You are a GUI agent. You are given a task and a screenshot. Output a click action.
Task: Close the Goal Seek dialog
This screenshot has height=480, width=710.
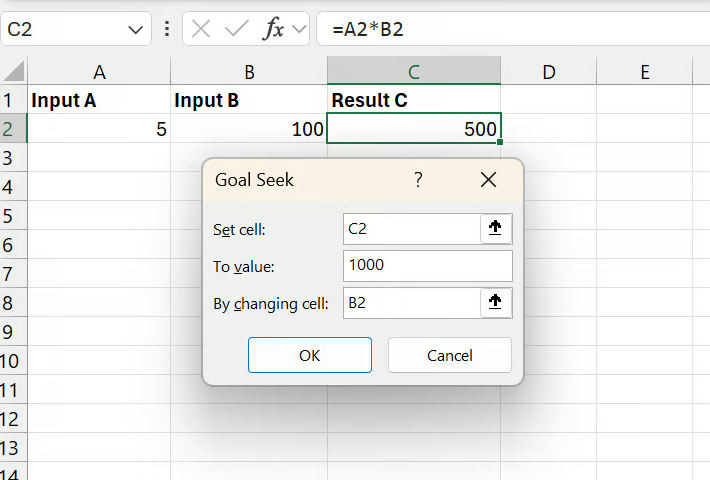pyautogui.click(x=488, y=180)
